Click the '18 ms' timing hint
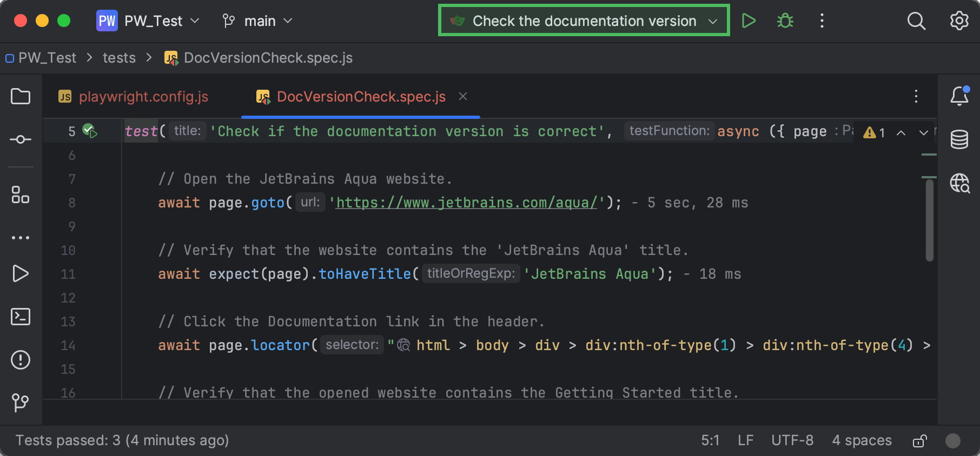 point(720,274)
